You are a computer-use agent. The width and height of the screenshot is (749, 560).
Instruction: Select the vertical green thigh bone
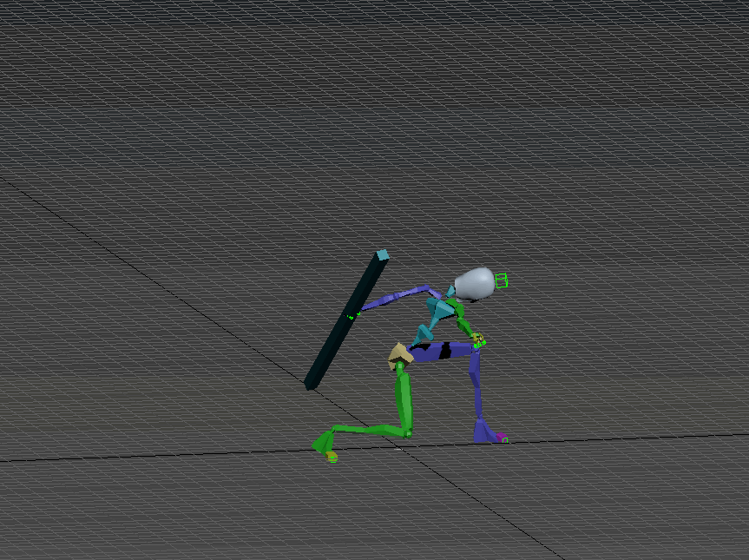click(403, 397)
